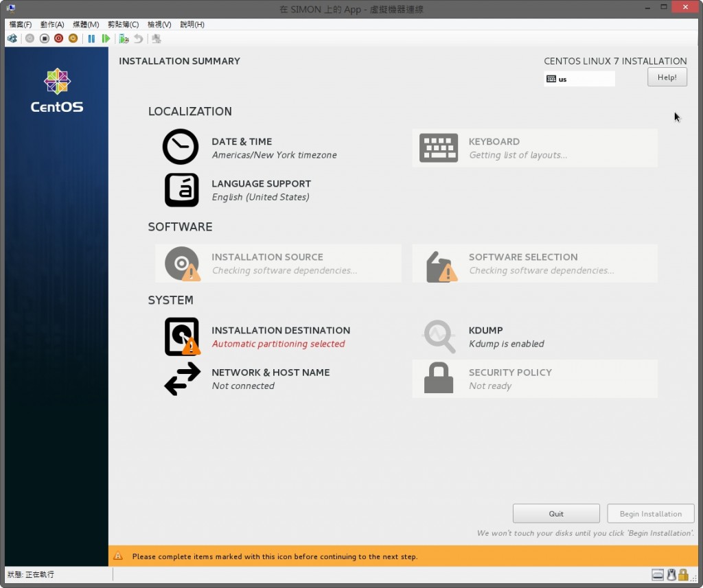Image resolution: width=703 pixels, height=588 pixels.
Task: Pause the virtual machine with the blue pause icon
Action: pos(91,38)
